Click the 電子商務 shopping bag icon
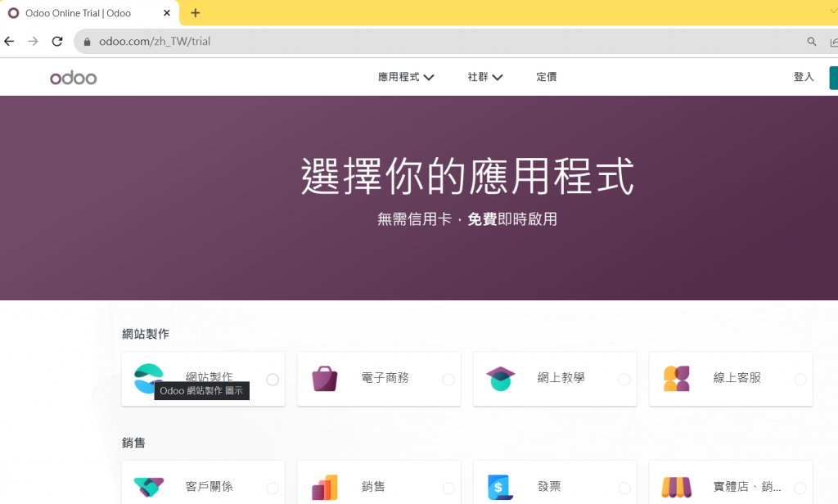838x504 pixels. pos(324,378)
